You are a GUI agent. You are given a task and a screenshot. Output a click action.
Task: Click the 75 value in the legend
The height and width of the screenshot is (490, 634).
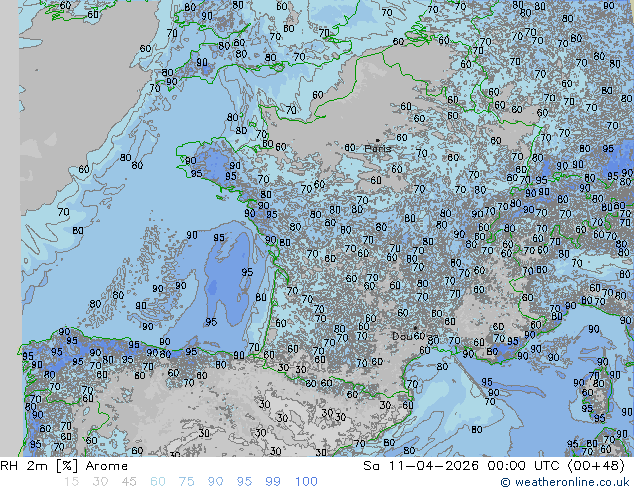click(x=187, y=482)
